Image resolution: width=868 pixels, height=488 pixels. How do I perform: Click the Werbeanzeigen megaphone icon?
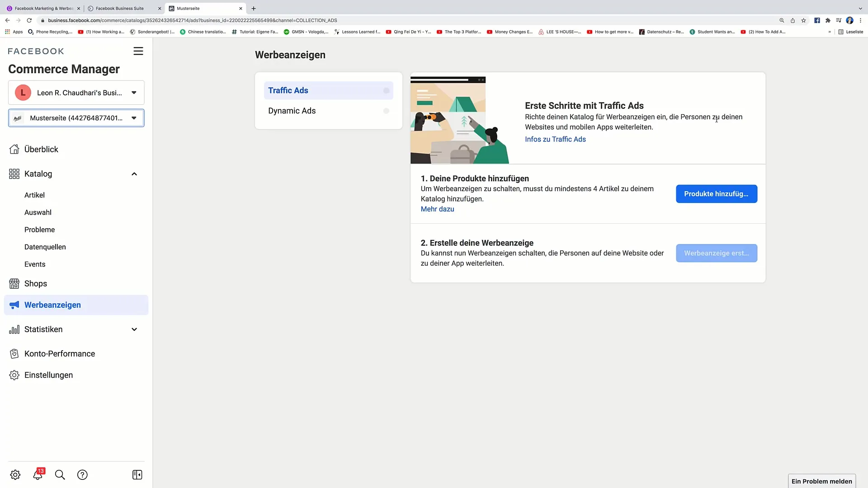tap(14, 305)
